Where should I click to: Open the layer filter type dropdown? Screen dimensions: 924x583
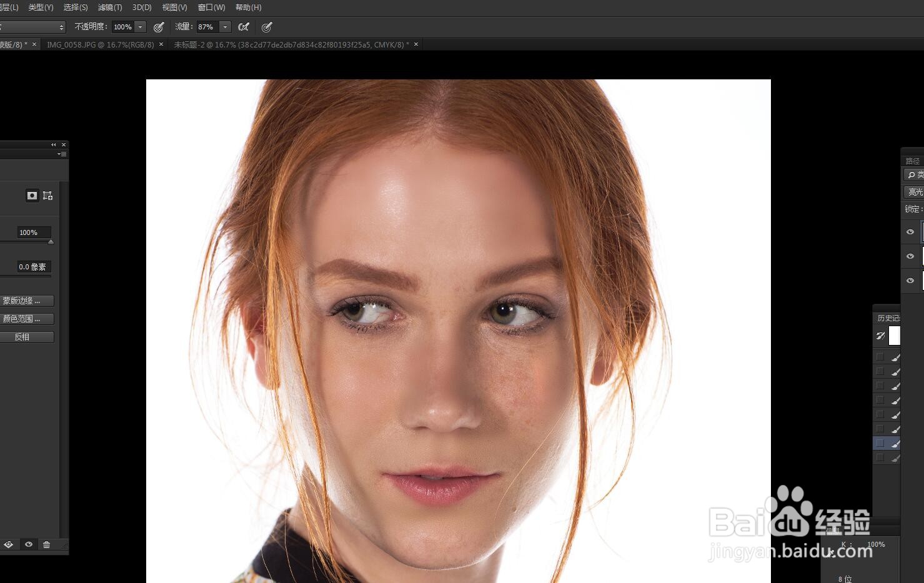914,175
